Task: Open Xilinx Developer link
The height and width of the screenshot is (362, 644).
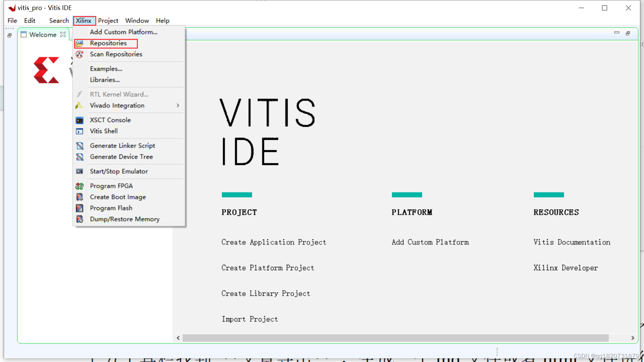Action: point(566,268)
